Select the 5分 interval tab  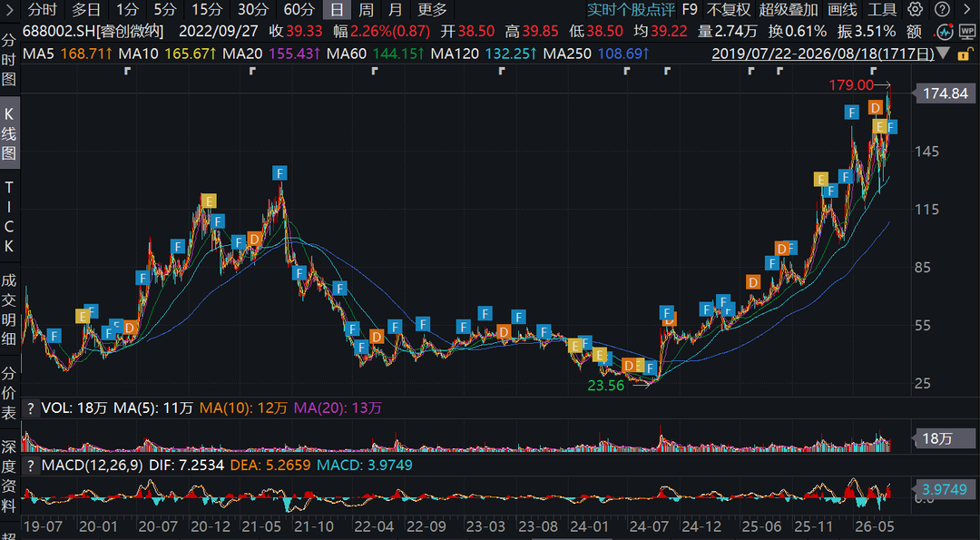pos(165,9)
